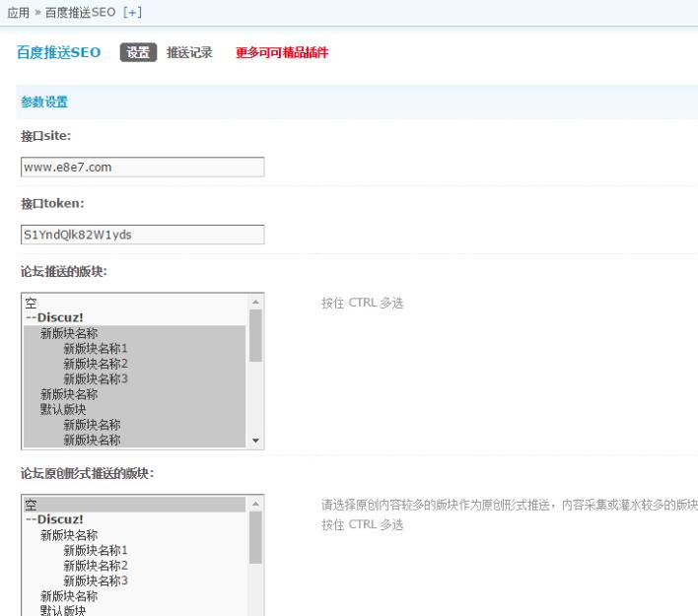Open the 应用 breadcrumb link
This screenshot has width=698, height=616.
pyautogui.click(x=19, y=13)
